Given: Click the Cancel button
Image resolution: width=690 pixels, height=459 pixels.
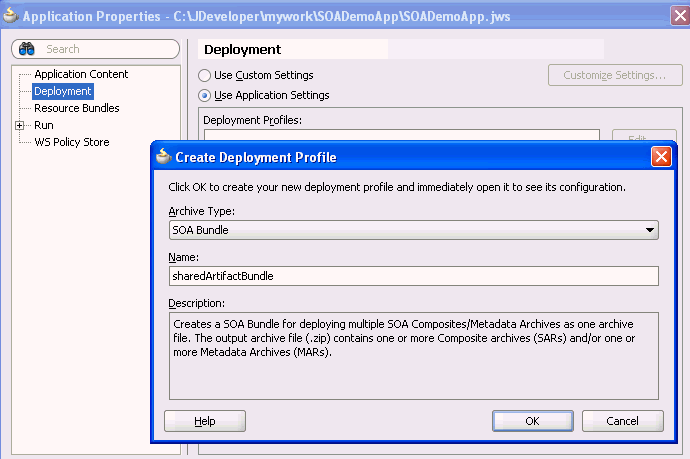Looking at the screenshot, I should (622, 421).
